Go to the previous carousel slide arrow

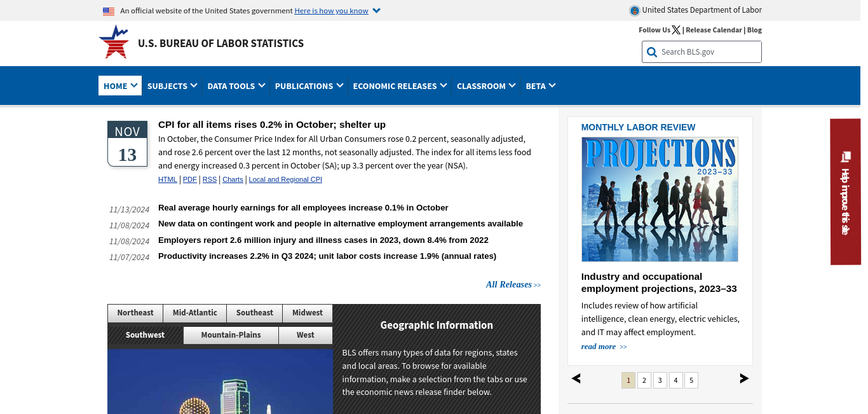576,378
